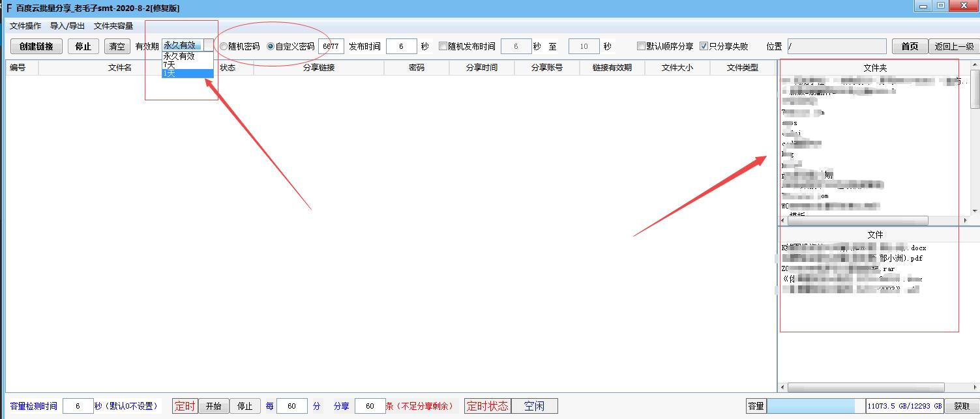Image resolution: width=980 pixels, height=419 pixels.
Task: Click the bottom 停止 timer button
Action: coord(245,406)
